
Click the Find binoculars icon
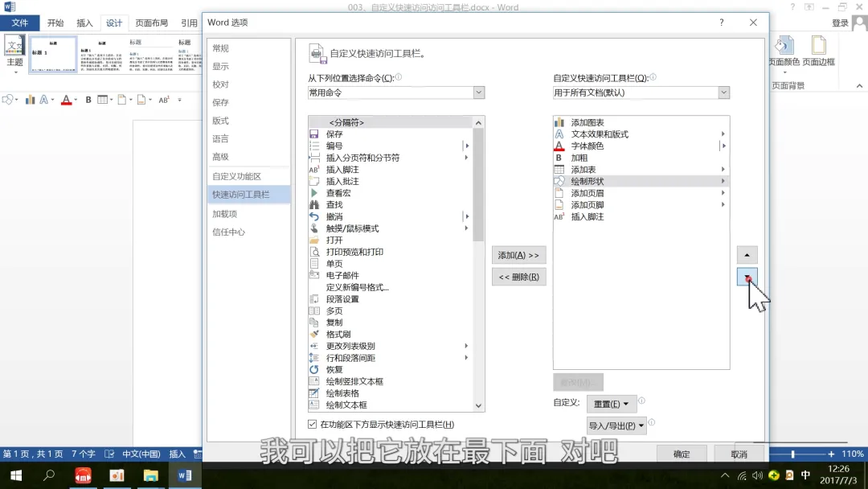point(314,205)
